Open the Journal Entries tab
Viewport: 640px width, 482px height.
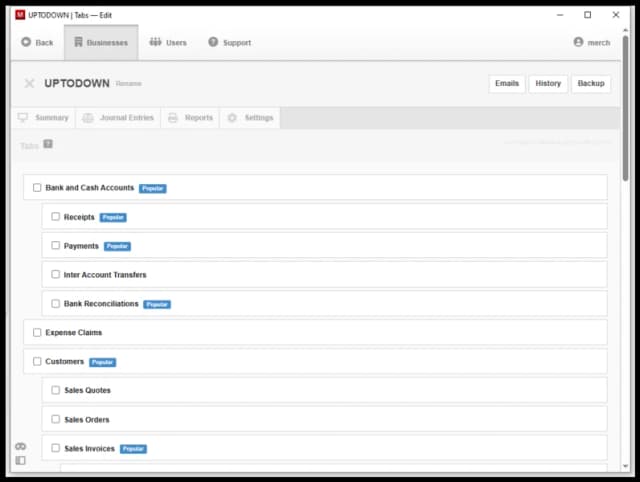click(x=118, y=118)
